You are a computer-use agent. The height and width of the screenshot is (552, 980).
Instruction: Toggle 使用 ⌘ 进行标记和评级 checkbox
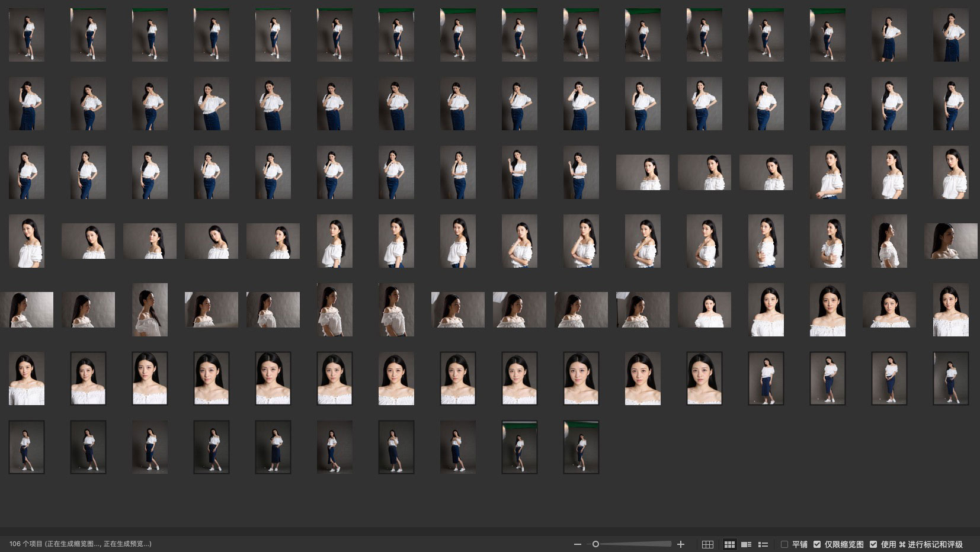coord(873,544)
